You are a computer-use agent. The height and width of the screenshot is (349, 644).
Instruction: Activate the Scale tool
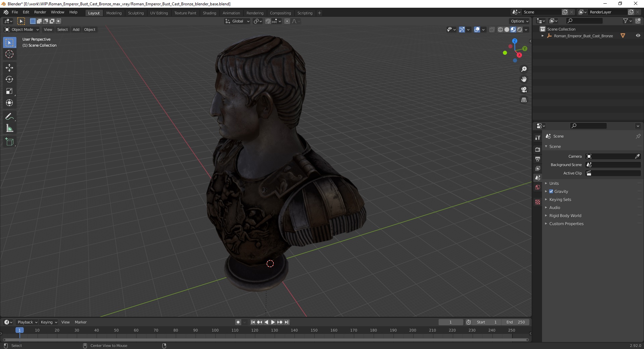(x=9, y=91)
